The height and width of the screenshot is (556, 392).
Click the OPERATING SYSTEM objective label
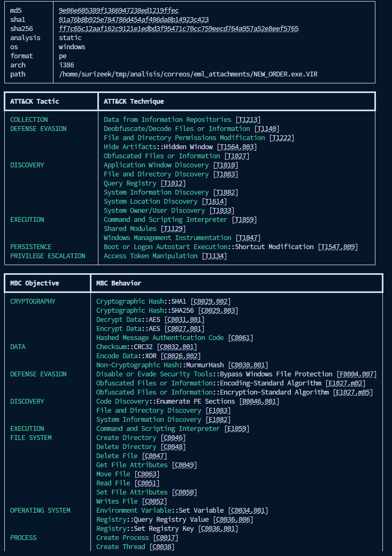[x=40, y=511]
